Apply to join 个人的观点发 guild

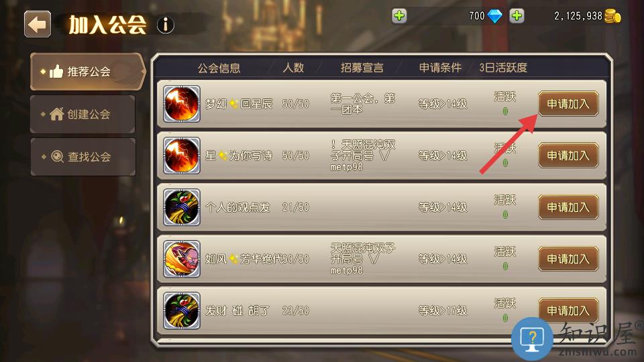[x=568, y=207]
